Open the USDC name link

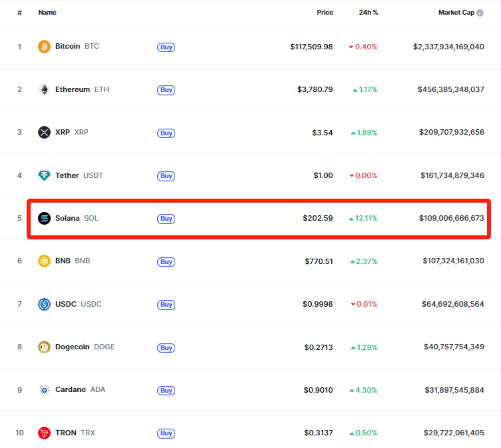click(79, 304)
